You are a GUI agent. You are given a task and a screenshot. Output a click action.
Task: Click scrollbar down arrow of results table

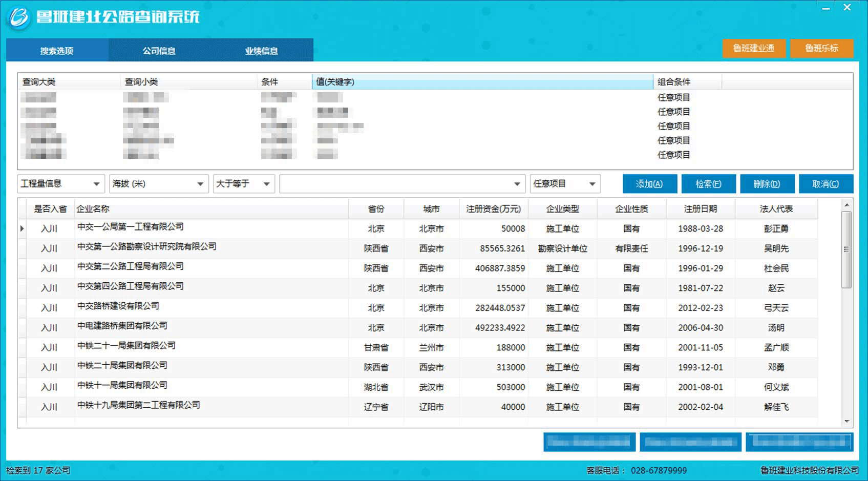point(846,422)
